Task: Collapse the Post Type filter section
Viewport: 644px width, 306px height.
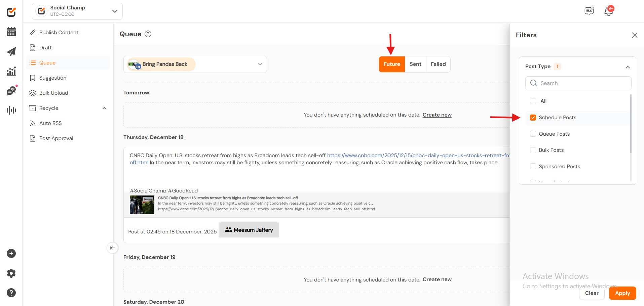Action: (628, 67)
